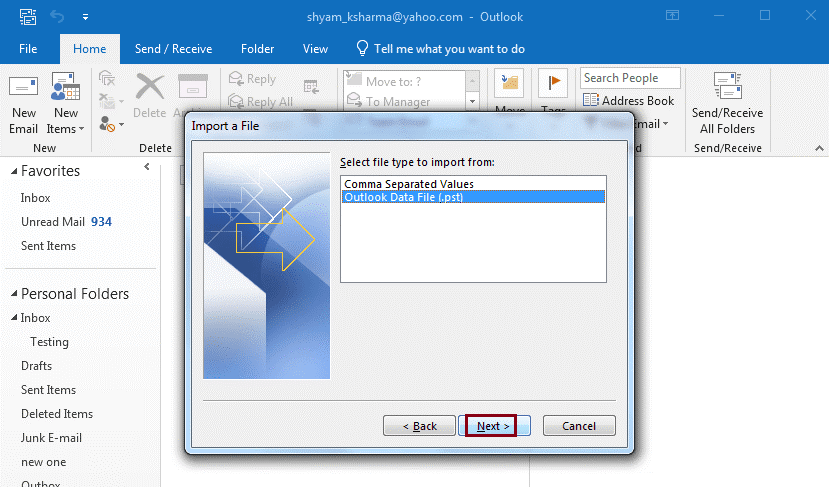Screen dimensions: 829x487
Task: Click the Tell me lightbulb icon
Action: tap(362, 48)
